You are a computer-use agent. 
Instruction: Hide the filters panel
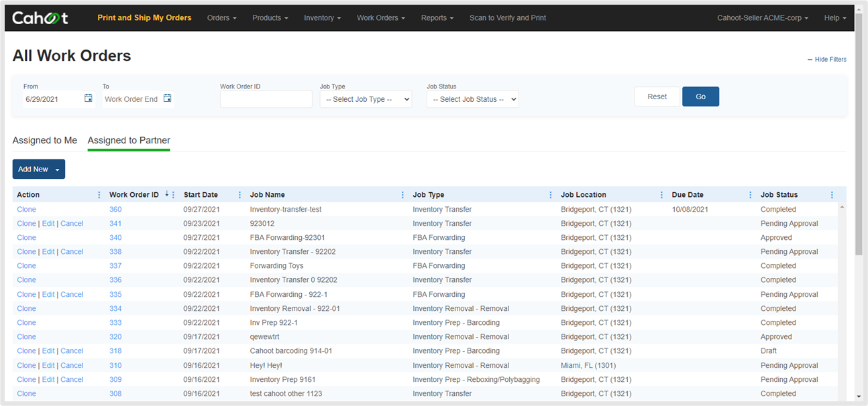point(827,60)
